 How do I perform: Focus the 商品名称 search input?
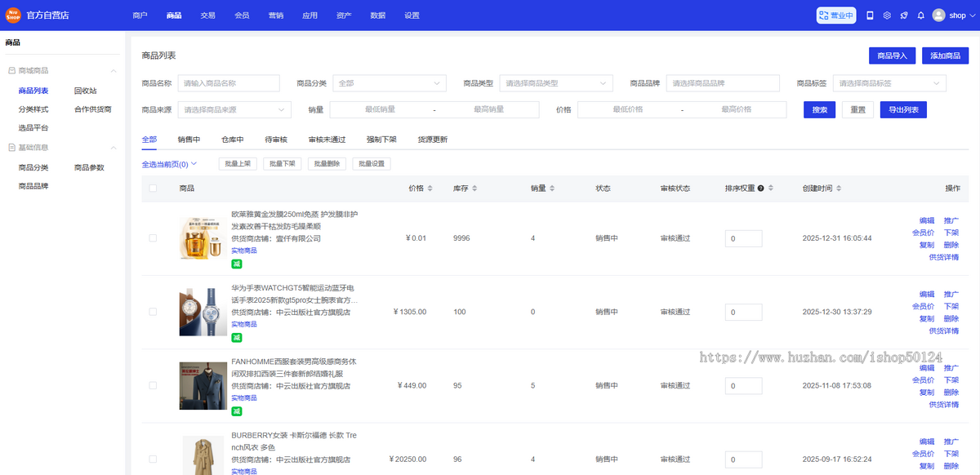click(229, 83)
